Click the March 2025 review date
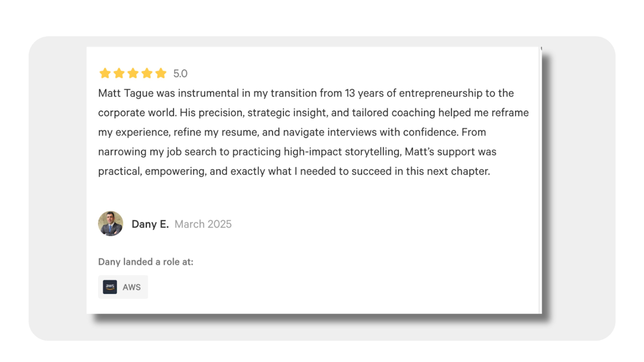 tap(203, 224)
